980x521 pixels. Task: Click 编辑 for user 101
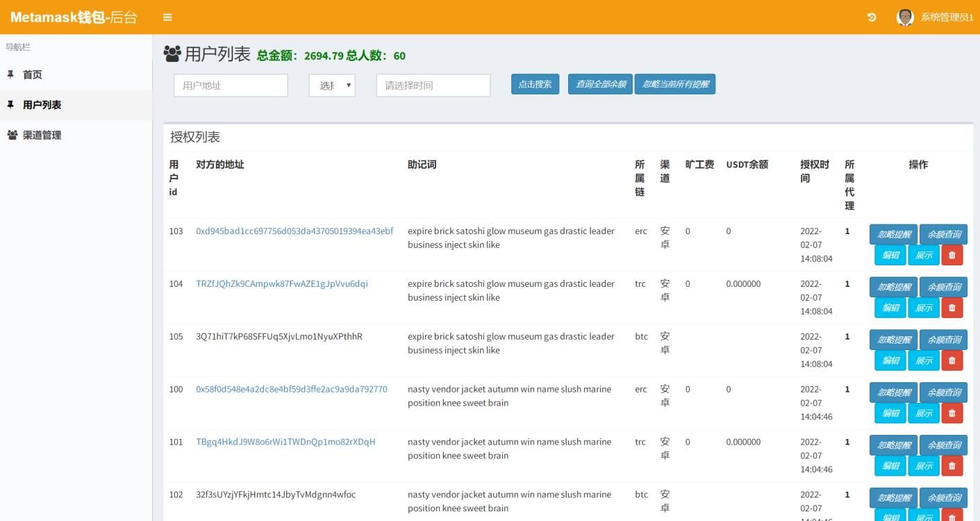point(890,465)
